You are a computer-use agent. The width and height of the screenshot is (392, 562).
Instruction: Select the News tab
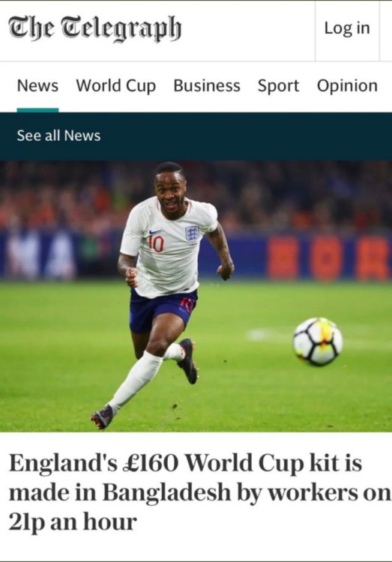click(x=37, y=85)
